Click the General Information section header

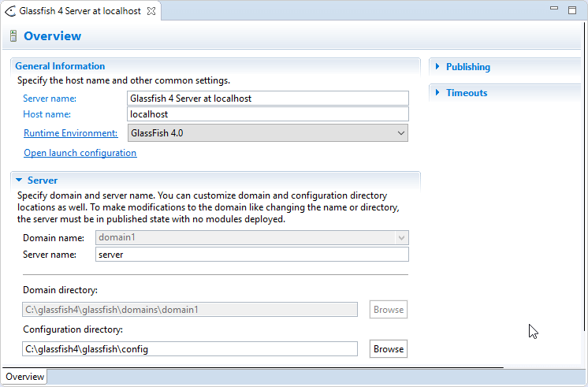(60, 66)
